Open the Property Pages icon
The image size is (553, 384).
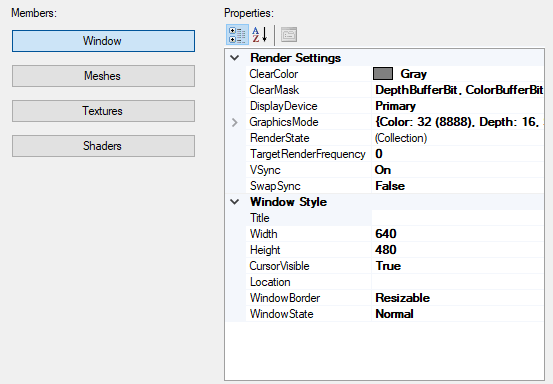[x=289, y=35]
